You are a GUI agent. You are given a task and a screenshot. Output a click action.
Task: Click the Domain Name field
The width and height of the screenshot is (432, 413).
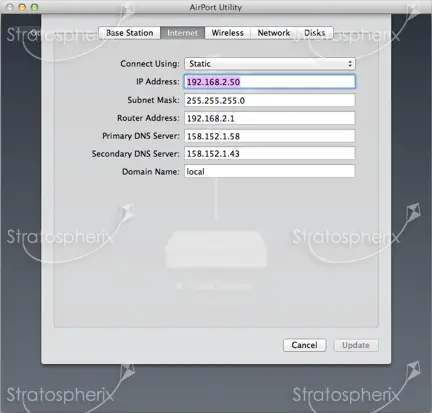[270, 171]
